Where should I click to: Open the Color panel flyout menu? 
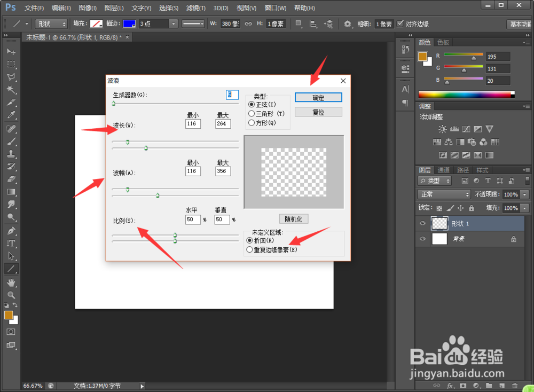pos(526,43)
